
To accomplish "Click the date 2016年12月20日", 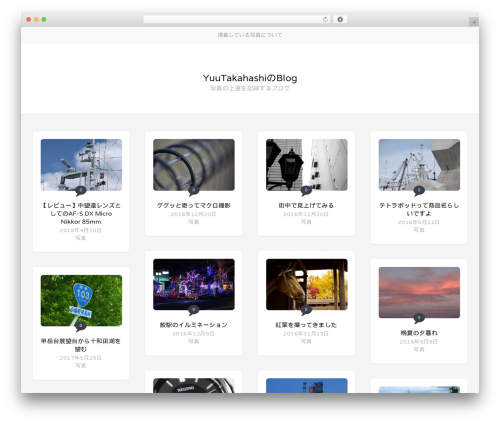I will 193,214.
